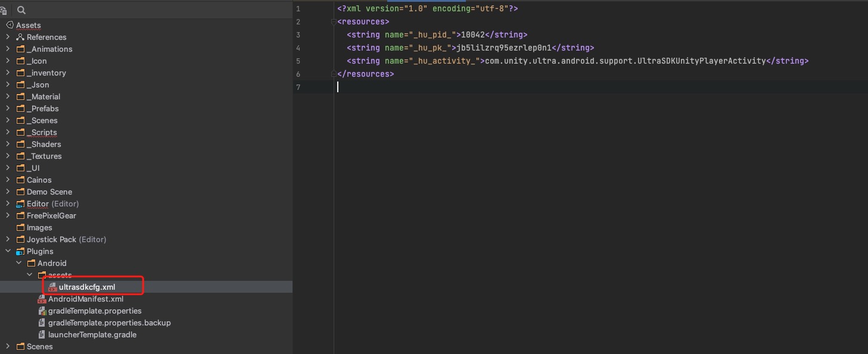The image size is (868, 354).
Task: Click the "_hu_pid_" attribute value
Action: (432, 35)
